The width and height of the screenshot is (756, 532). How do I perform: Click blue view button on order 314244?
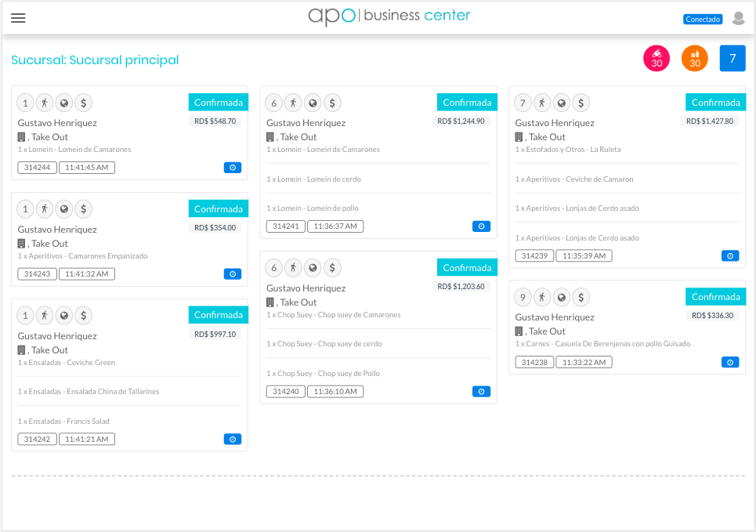pos(233,168)
